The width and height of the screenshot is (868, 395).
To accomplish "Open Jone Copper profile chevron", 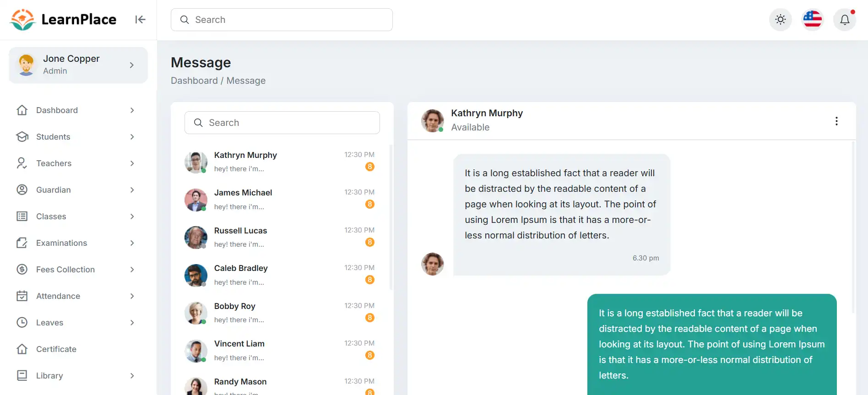I will (x=132, y=65).
